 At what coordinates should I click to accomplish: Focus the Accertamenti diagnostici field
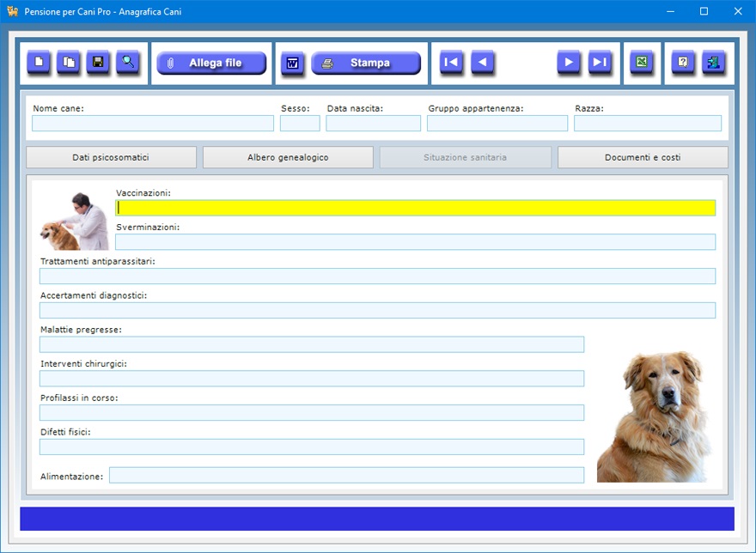pos(377,311)
